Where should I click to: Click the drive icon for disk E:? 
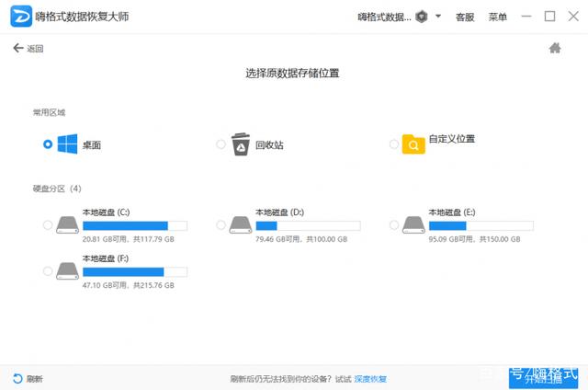pyautogui.click(x=413, y=224)
